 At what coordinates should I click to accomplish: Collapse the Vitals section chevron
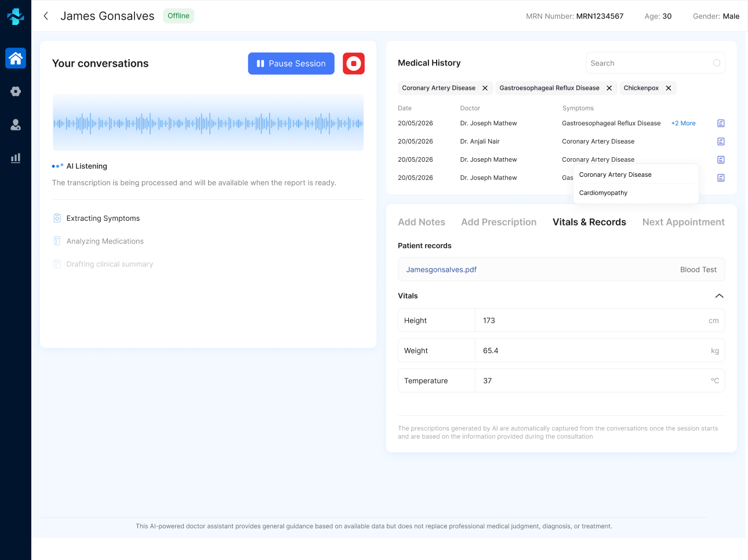tap(719, 296)
